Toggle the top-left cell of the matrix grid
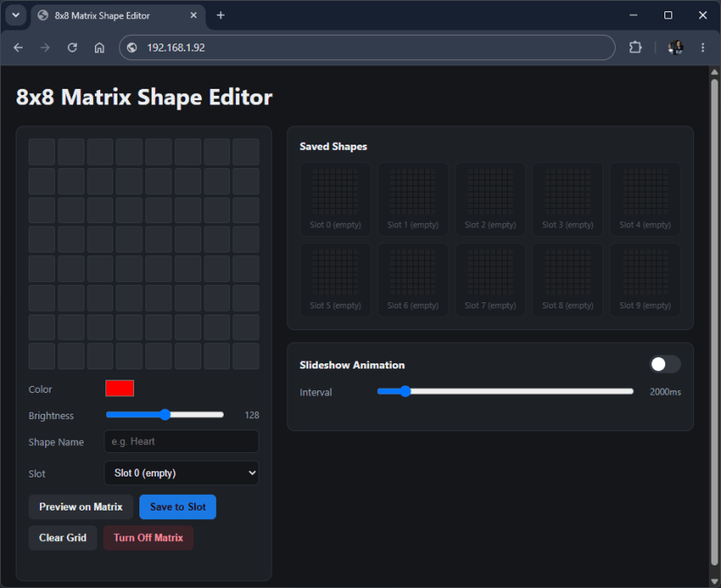721x588 pixels. (x=42, y=152)
